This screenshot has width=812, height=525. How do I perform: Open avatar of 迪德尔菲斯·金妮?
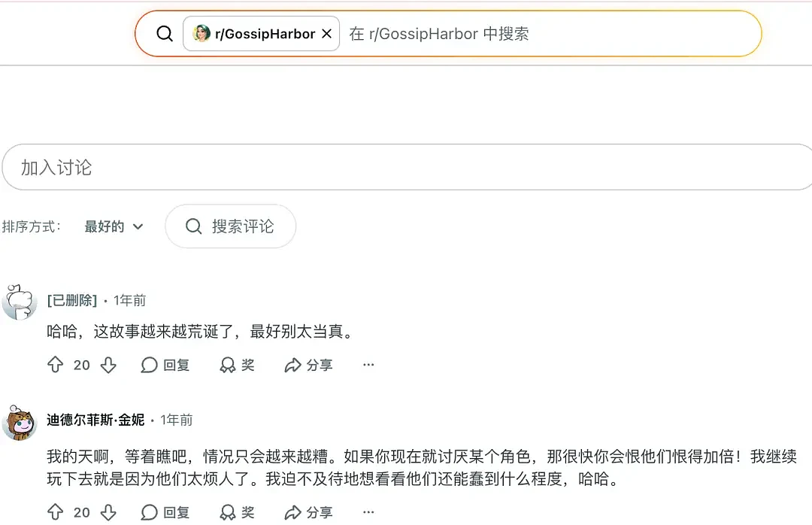point(19,423)
